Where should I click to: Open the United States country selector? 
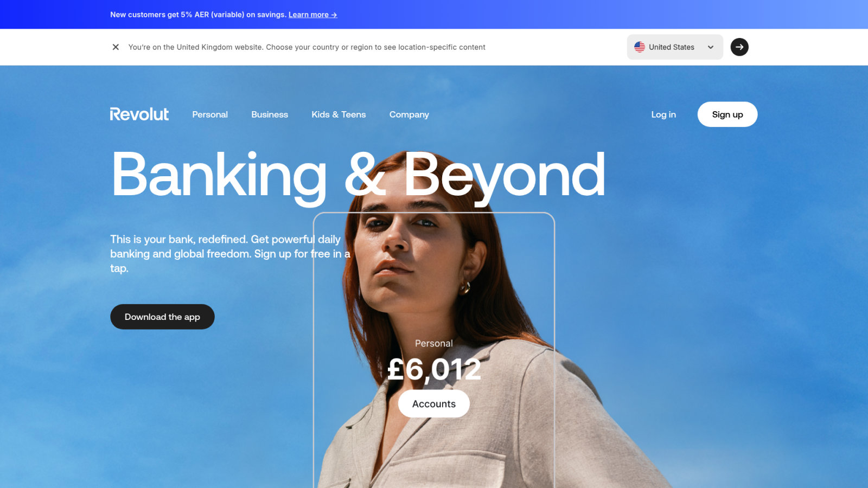tap(675, 47)
